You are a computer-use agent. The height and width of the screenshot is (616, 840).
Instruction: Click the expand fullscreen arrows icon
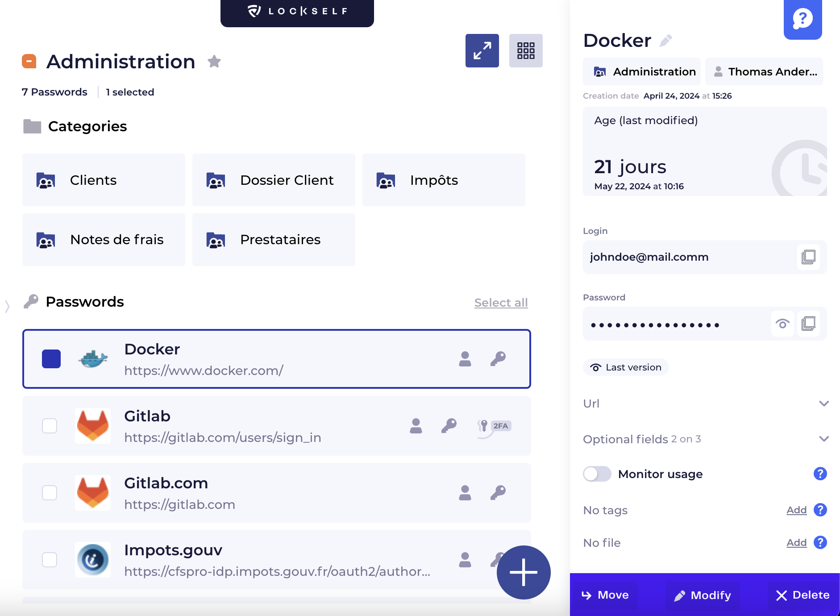point(482,50)
